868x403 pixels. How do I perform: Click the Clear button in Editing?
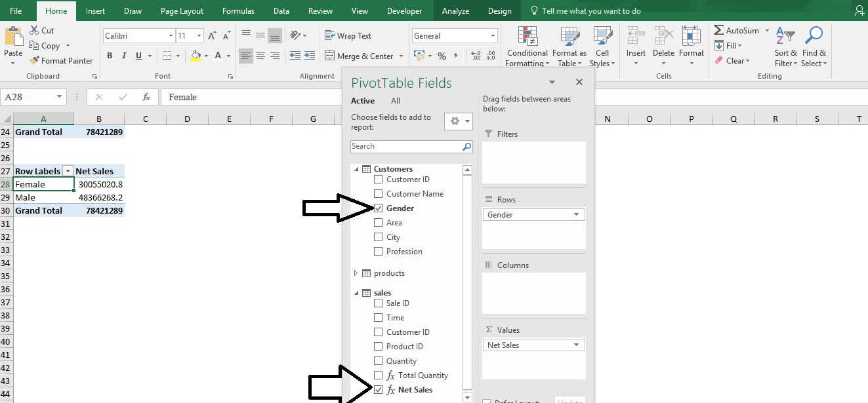(731, 60)
